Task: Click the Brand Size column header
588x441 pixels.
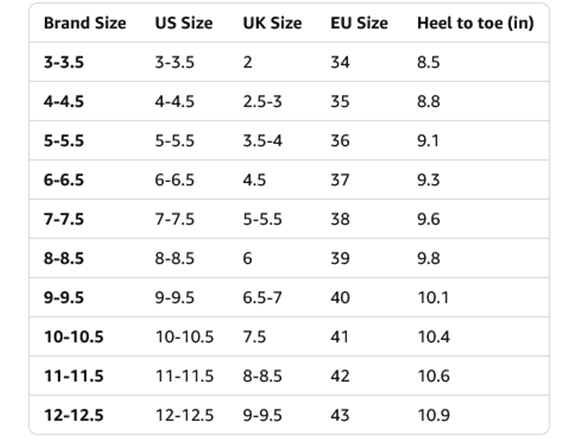Action: [85, 23]
